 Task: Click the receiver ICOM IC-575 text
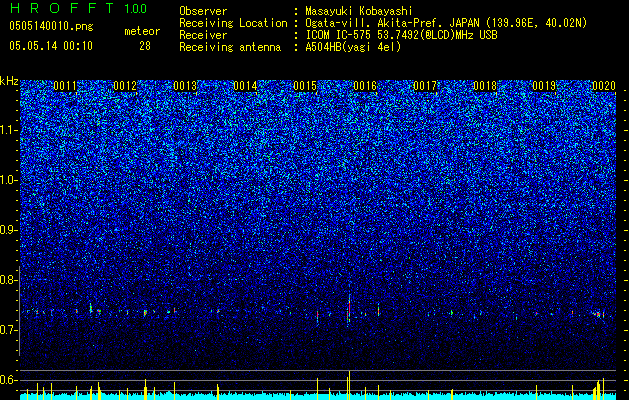pyautogui.click(x=401, y=35)
